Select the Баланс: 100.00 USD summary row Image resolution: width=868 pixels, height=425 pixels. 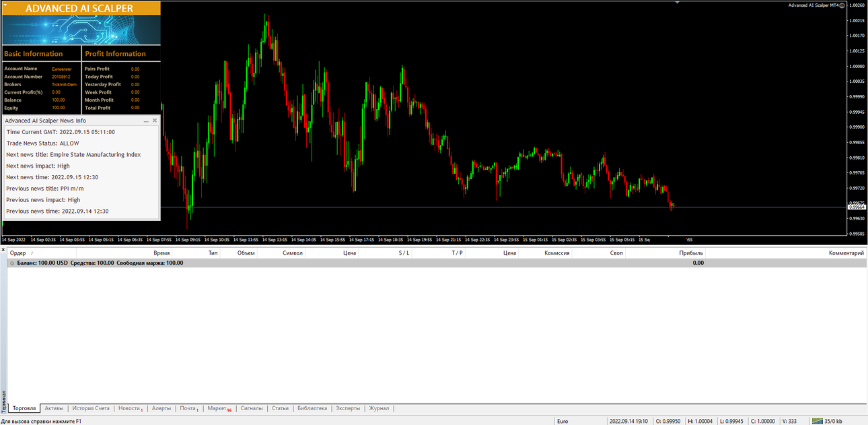[437, 263]
